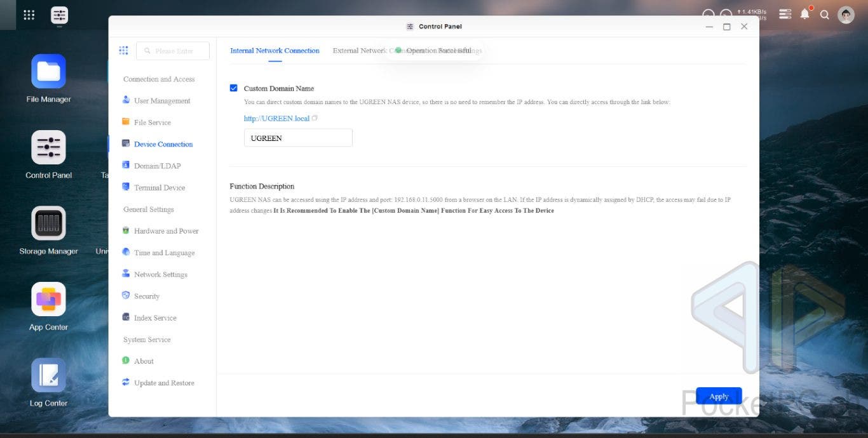Close the Control Panel window
This screenshot has width=868, height=438.
point(744,27)
